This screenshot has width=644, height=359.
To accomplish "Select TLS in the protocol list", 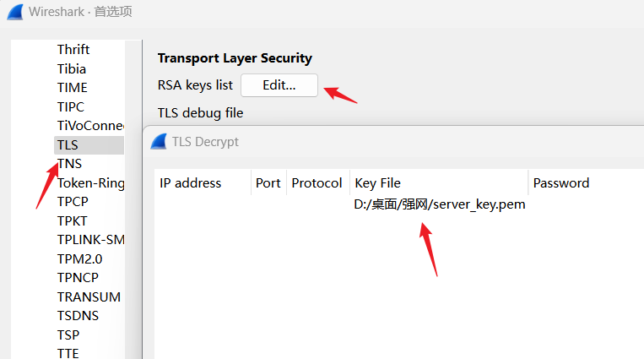I will [68, 145].
